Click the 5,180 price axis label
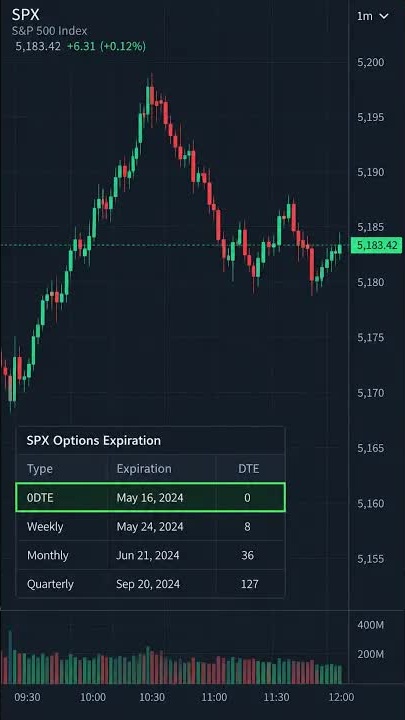 tap(371, 282)
